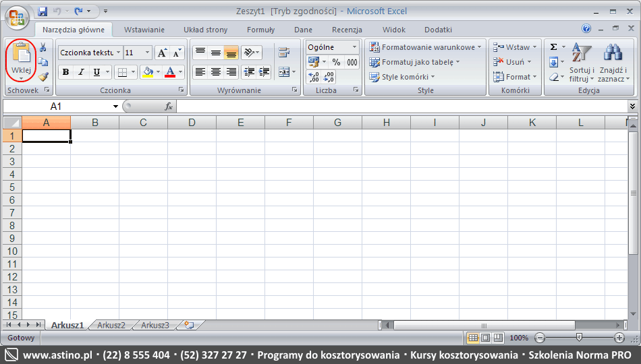Screen dimensions: 641x364
Task: Click the Fill down arrow icon
Action: coord(553,62)
